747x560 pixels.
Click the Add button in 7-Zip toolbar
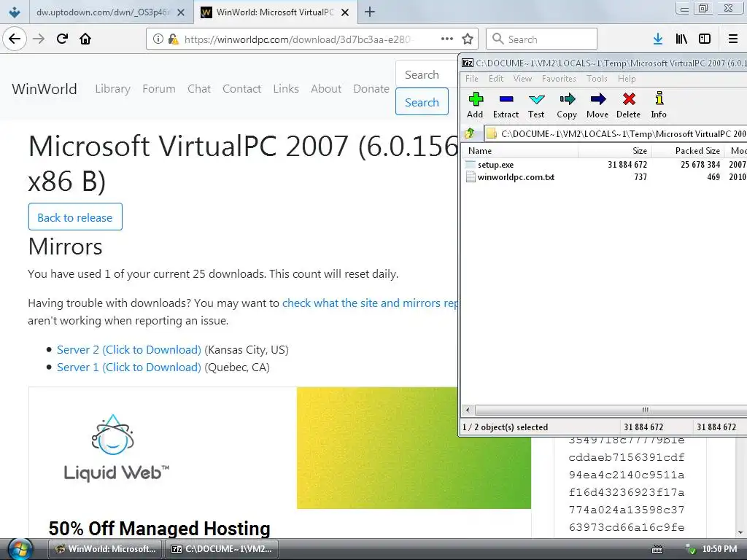click(x=475, y=105)
